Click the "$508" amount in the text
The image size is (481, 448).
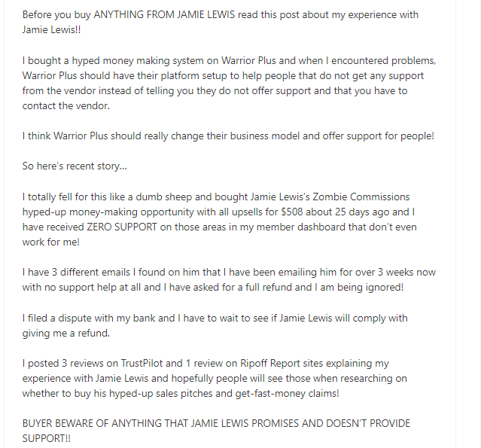pyautogui.click(x=292, y=212)
